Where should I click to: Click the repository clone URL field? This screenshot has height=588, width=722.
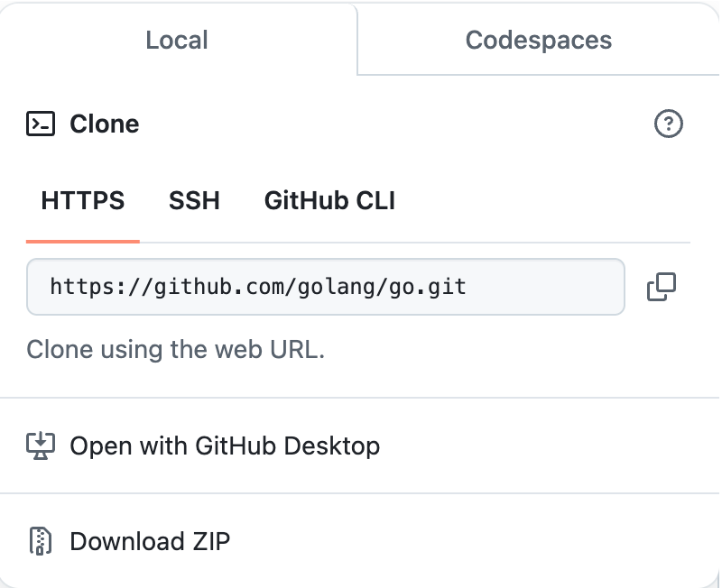coord(326,287)
